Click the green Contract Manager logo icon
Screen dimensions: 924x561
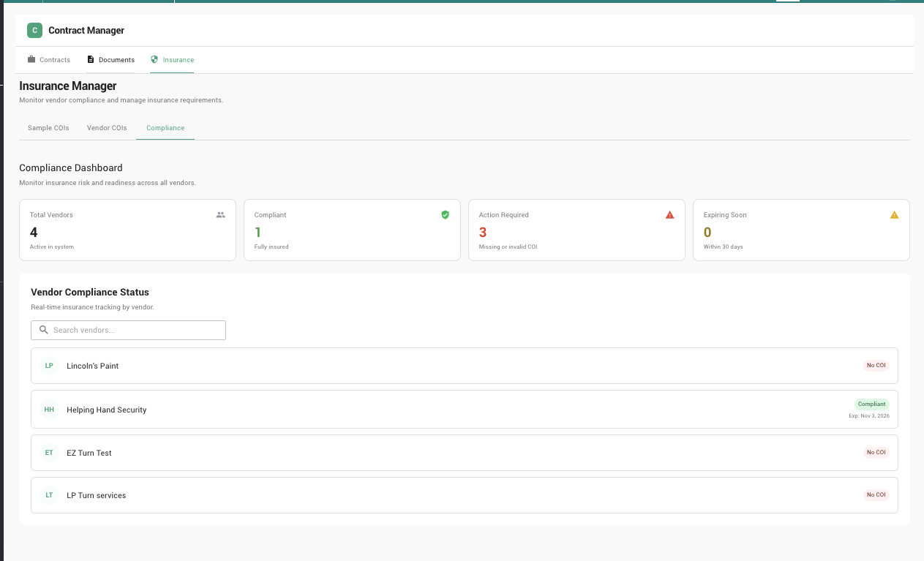pos(34,30)
